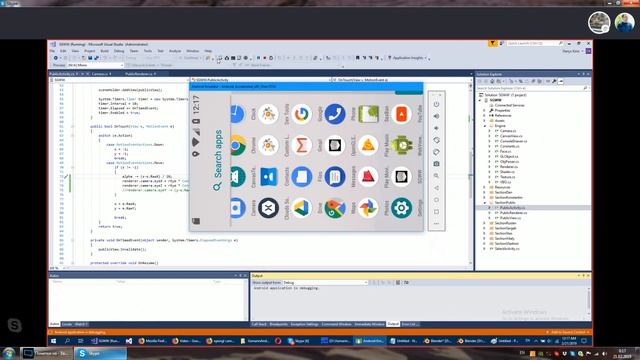Select Renderer.cs in Solution Explorer
This screenshot has width=640, height=360.
click(509, 167)
